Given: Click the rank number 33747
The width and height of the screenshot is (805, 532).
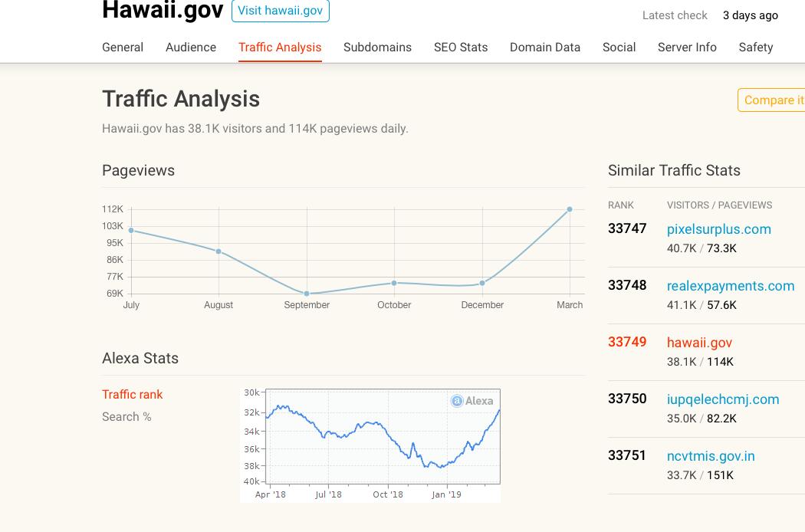Looking at the screenshot, I should tap(627, 228).
